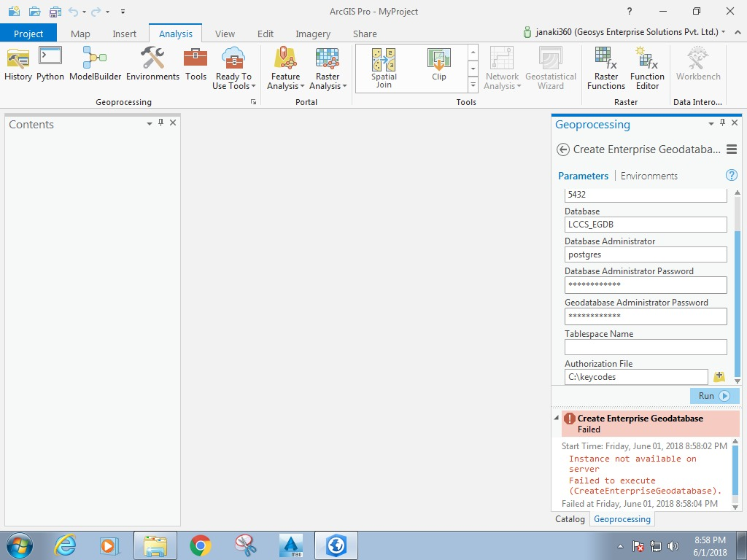Click Open project icon in quick access toolbar

(35, 11)
